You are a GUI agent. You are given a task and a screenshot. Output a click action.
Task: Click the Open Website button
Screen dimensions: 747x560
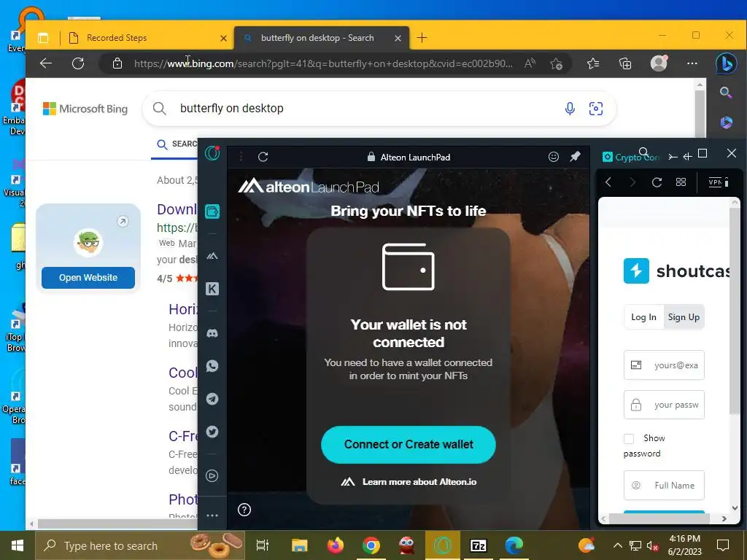click(x=88, y=278)
